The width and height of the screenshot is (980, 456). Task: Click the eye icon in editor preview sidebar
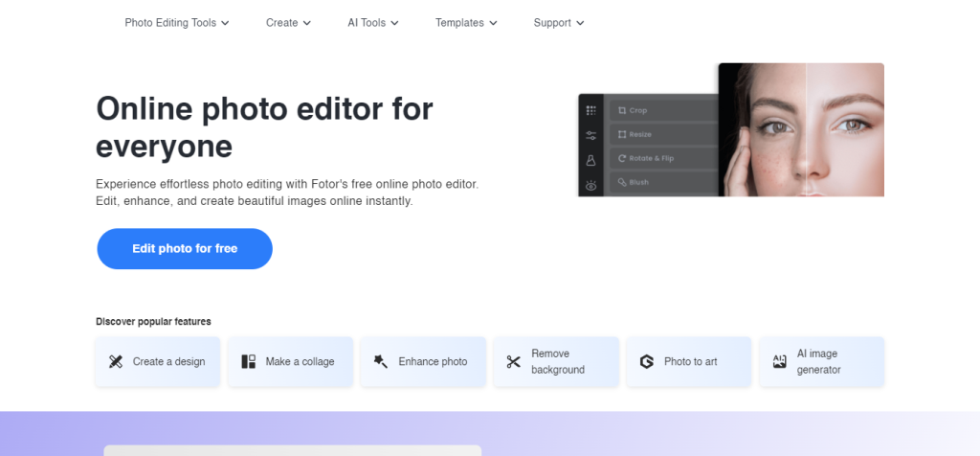click(590, 185)
